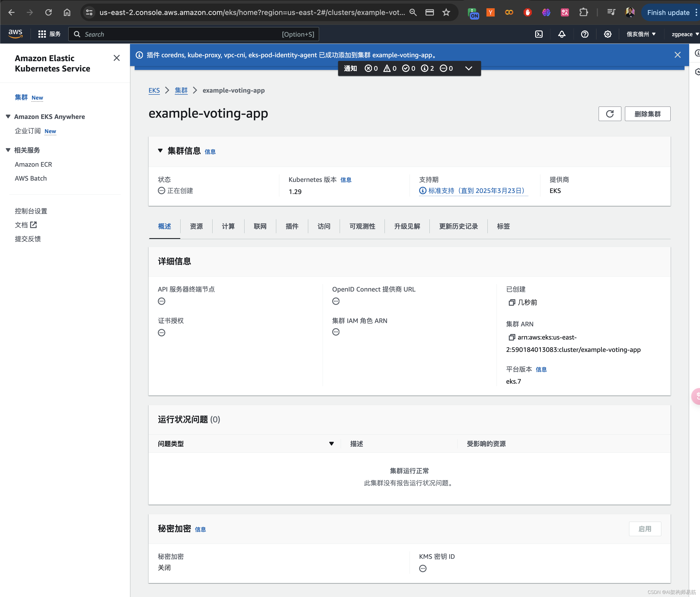The height and width of the screenshot is (597, 700).
Task: Switch to the 联网 tab
Action: point(260,226)
